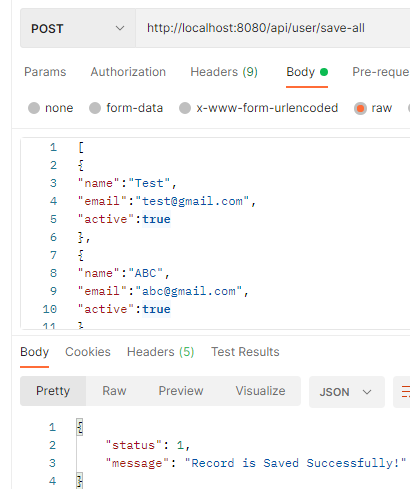Open the request Headers (9) tab
This screenshot has width=410, height=489.
pyautogui.click(x=224, y=72)
